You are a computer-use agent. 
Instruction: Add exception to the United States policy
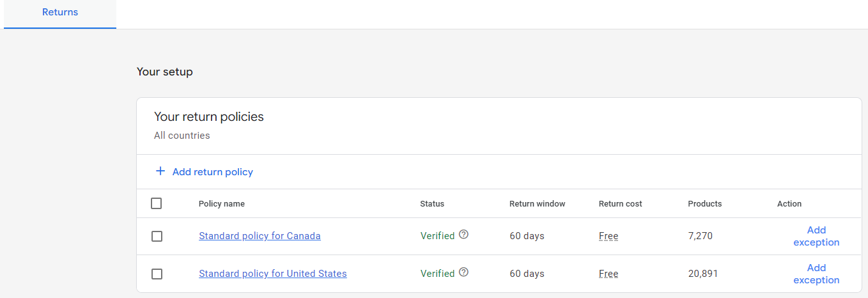pyautogui.click(x=816, y=274)
